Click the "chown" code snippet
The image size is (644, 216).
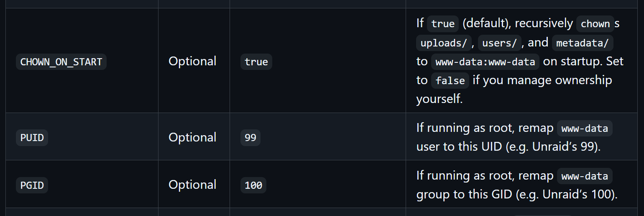(x=595, y=24)
